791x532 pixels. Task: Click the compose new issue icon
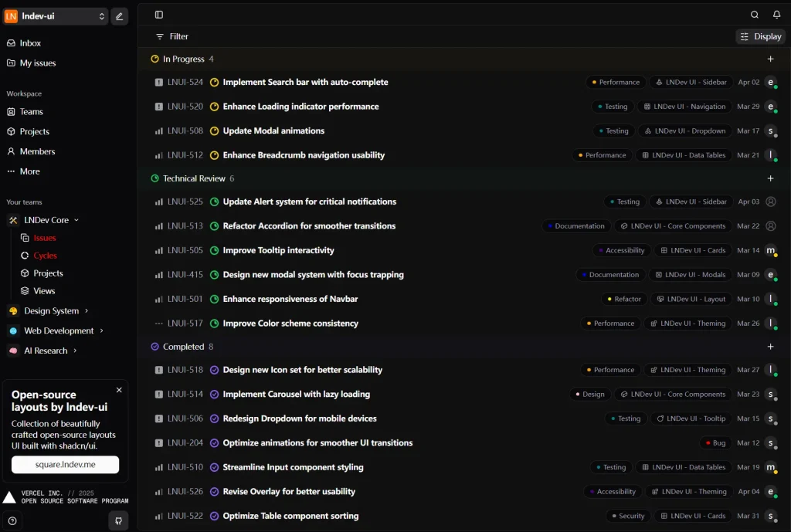(119, 16)
